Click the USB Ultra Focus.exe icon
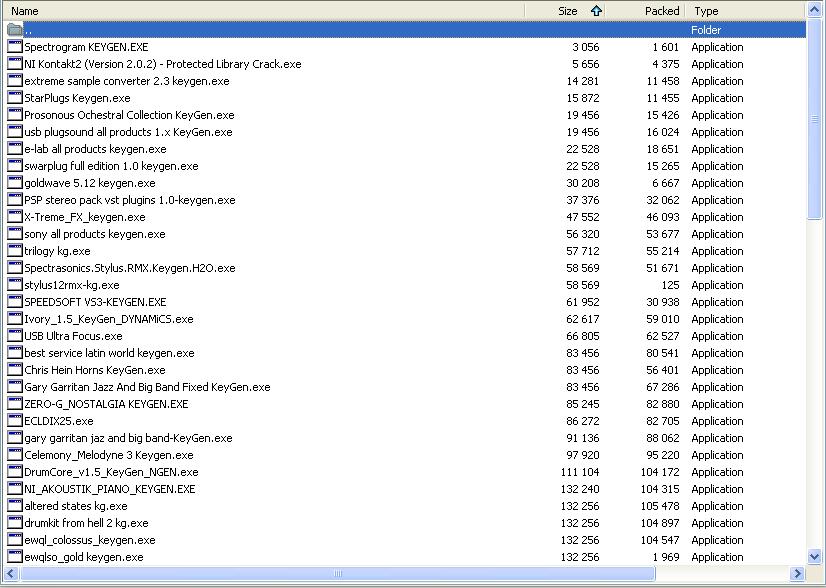The height and width of the screenshot is (588, 826). 15,336
